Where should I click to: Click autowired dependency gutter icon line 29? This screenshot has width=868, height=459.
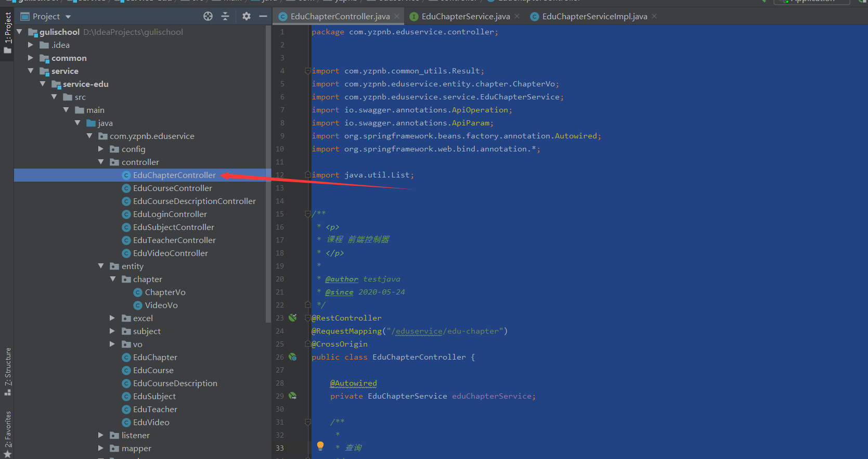point(293,396)
